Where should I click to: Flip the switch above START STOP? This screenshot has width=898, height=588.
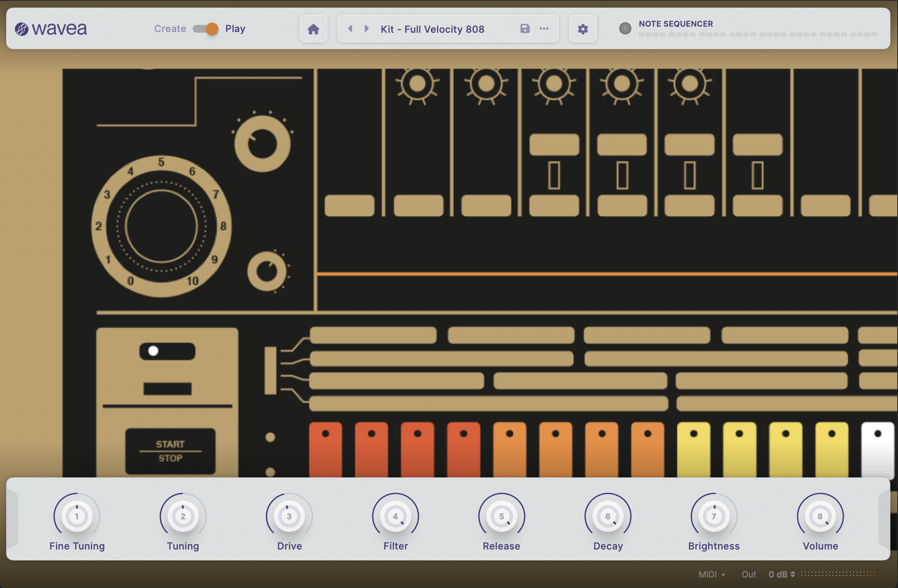(167, 351)
